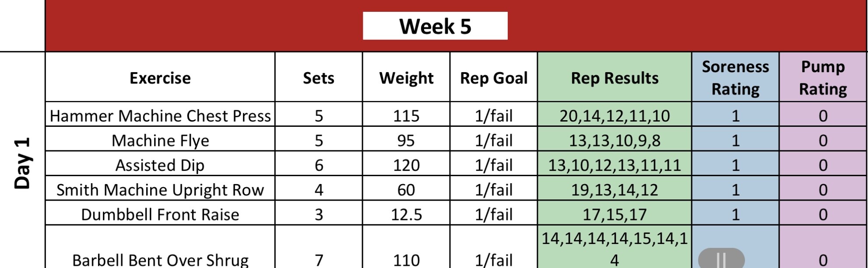Click the Sets column header
Image resolution: width=868 pixels, height=268 pixels.
click(x=318, y=78)
